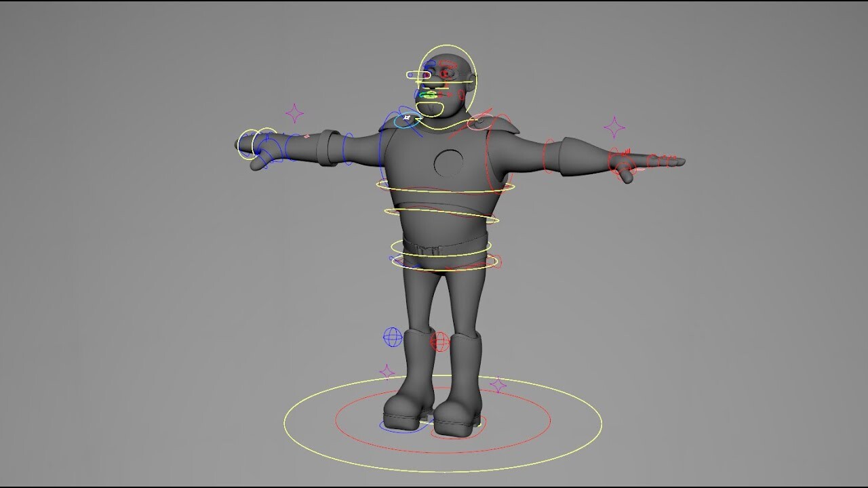Select the red right knee pole vector sphere
Screen dimensions: 868x488
pos(440,340)
